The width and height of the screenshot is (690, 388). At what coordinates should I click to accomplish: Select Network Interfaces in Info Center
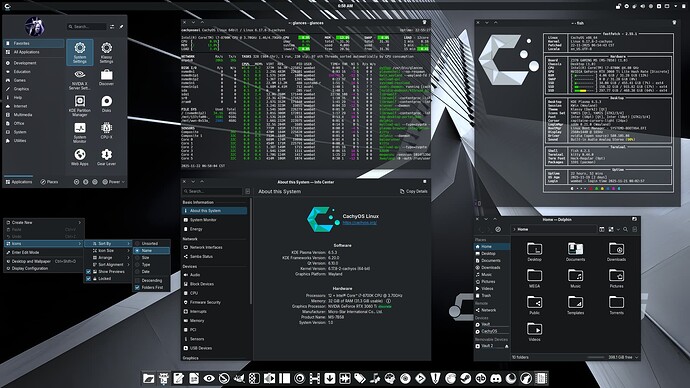pyautogui.click(x=214, y=247)
